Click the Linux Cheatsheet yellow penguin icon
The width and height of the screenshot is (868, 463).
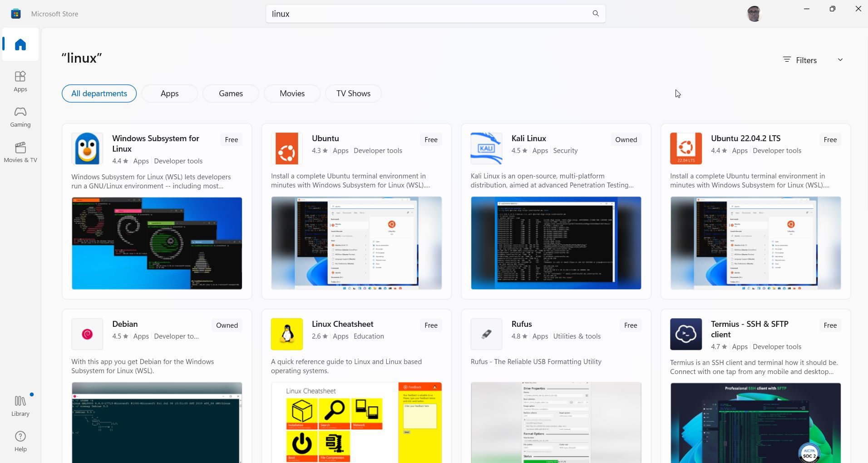[x=287, y=334]
